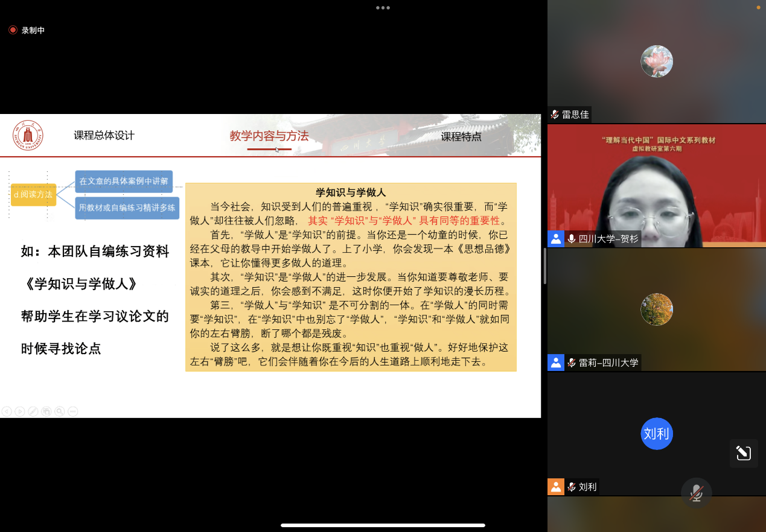Click the 在文章的具体案例中讲解 box
This screenshot has width=766, height=532.
124,181
